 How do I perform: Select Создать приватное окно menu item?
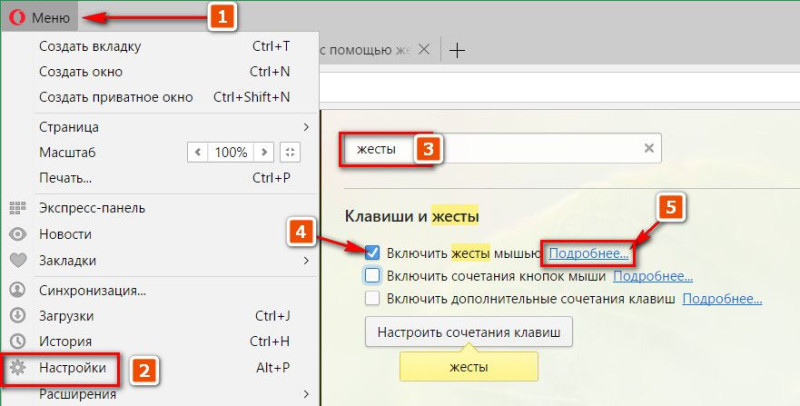165,97
